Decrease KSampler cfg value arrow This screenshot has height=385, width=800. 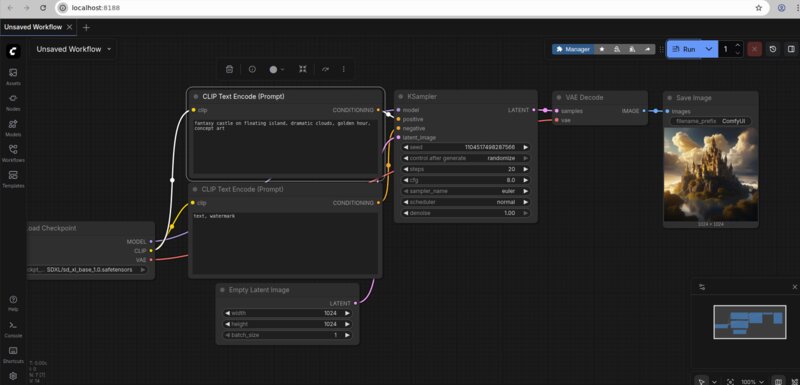[406, 180]
